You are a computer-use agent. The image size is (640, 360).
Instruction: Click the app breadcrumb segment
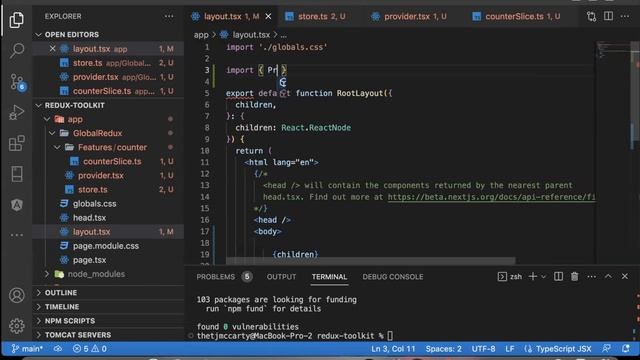201,35
